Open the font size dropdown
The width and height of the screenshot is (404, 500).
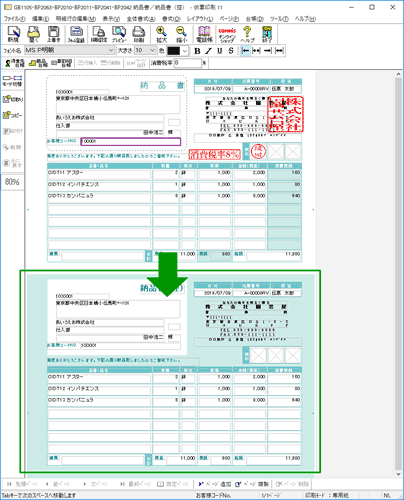click(152, 50)
